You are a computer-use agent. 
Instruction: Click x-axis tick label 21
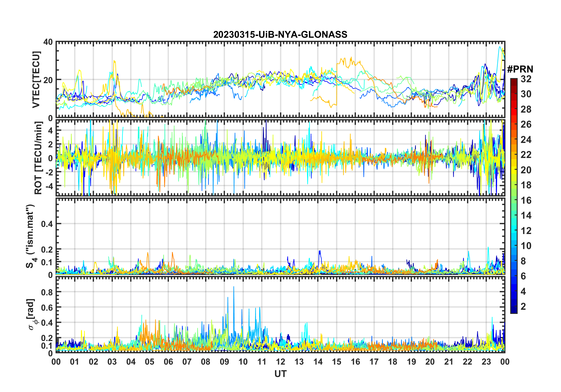coord(449,362)
